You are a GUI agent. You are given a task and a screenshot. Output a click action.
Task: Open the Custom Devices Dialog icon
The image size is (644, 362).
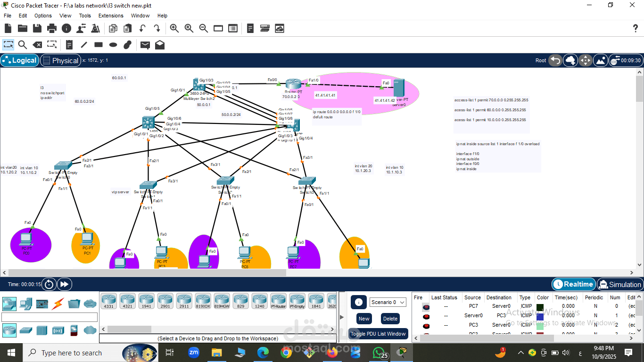coord(265,28)
